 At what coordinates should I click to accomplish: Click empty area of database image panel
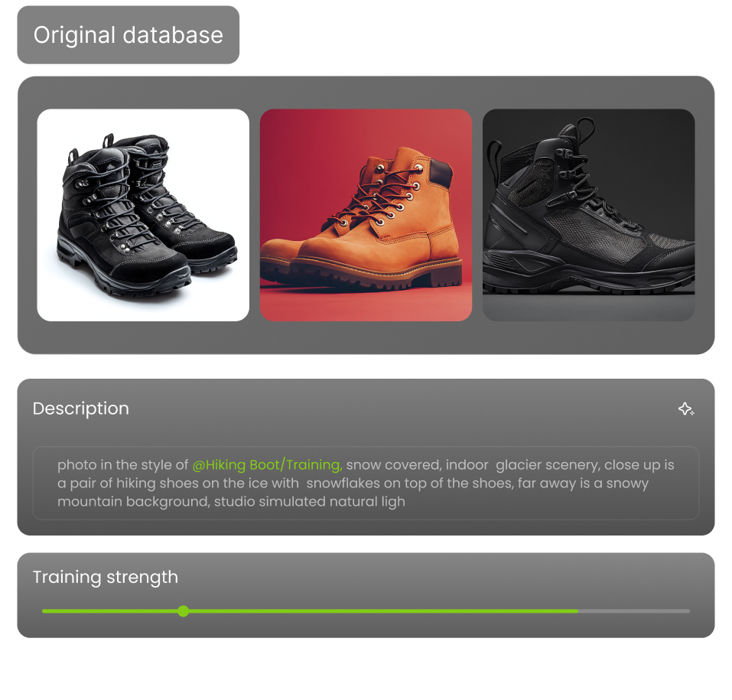pos(366,337)
